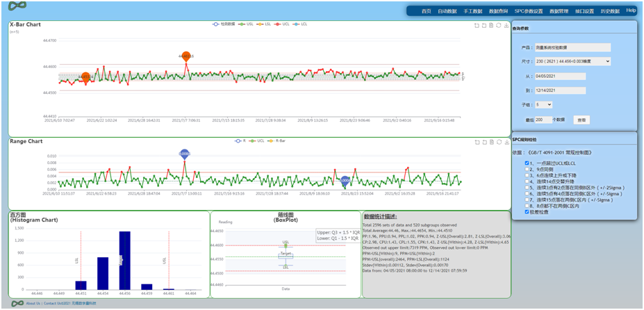
Task: Click the histogram bar at 44.459
Action: tap(147, 286)
